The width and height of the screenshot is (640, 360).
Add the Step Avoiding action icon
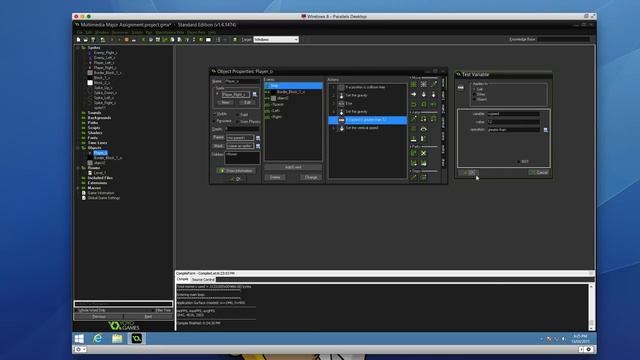[x=424, y=177]
